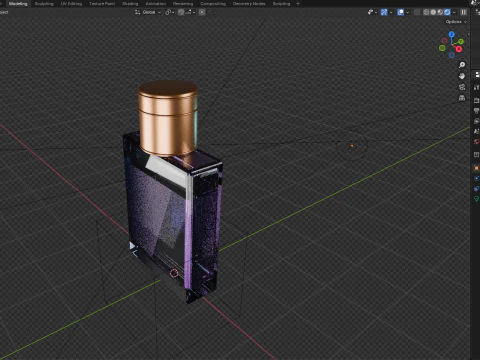The image size is (480, 360).
Task: Toggle viewport gizmos display
Action: click(x=384, y=12)
